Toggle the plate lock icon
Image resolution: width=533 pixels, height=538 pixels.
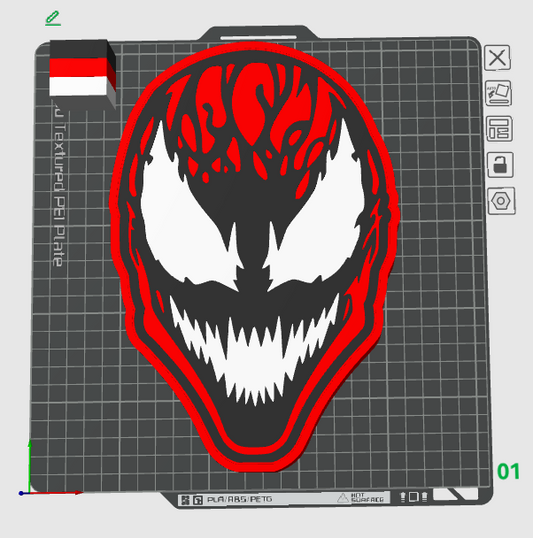(x=500, y=165)
